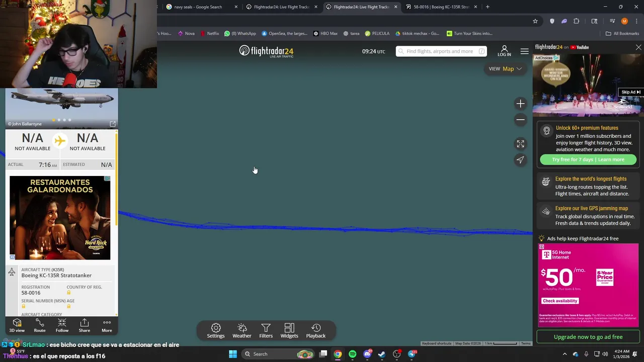Screen dimensions: 644x362
Task: Open the map Settings gear
Action: [216, 331]
